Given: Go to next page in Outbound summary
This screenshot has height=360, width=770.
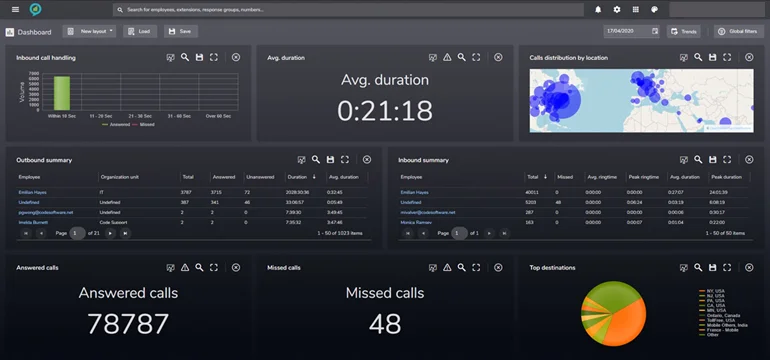Looking at the screenshot, I should [110, 233].
